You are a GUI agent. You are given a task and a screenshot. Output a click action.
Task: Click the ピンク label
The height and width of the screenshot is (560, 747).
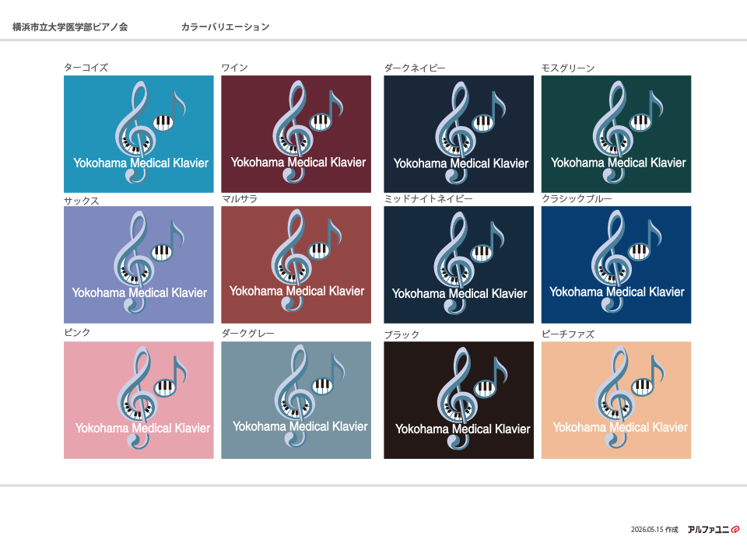pyautogui.click(x=77, y=332)
